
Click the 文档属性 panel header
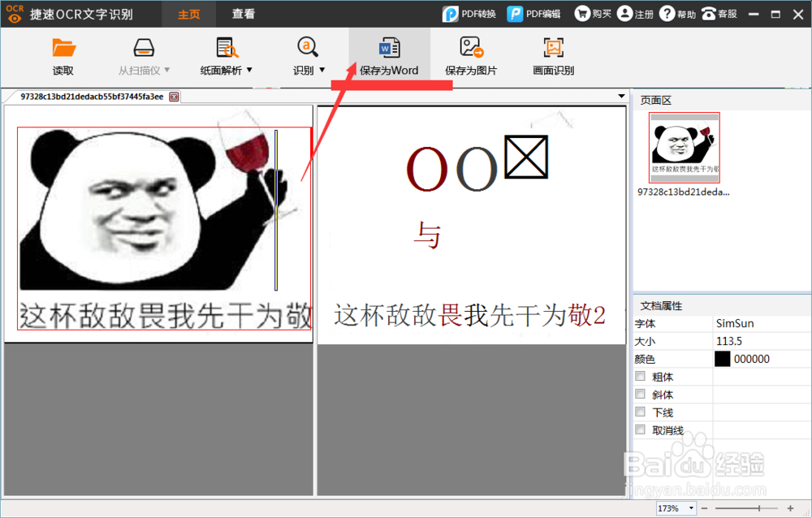tap(661, 305)
